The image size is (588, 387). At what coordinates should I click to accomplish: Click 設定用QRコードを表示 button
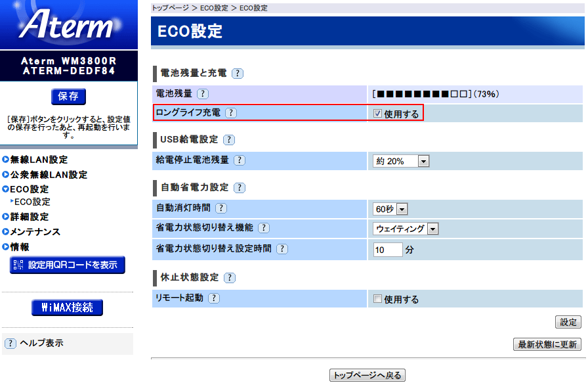pyautogui.click(x=67, y=265)
